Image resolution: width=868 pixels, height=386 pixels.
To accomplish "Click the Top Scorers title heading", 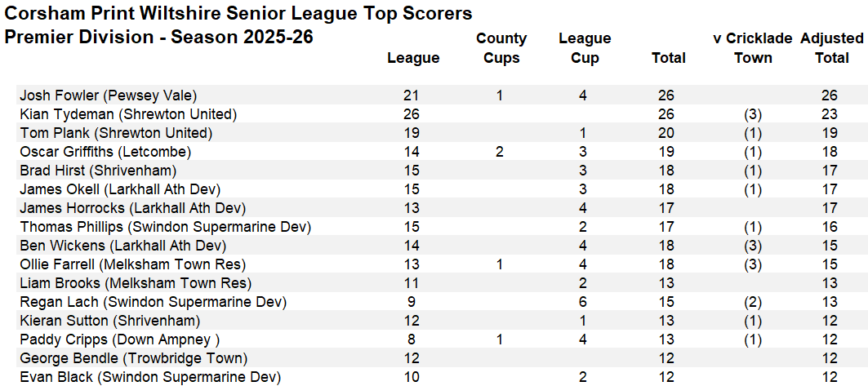I will click(x=238, y=13).
